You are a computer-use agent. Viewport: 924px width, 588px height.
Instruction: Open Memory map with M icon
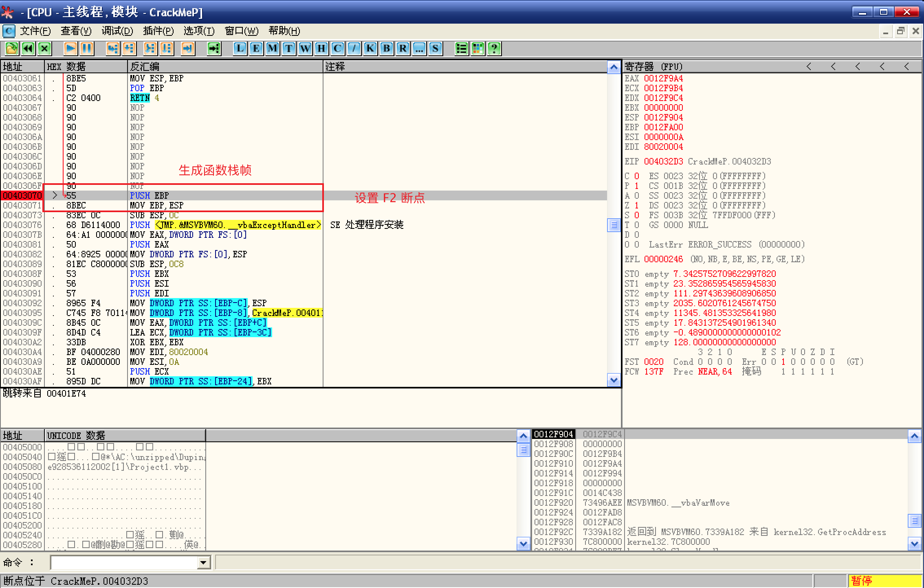[x=273, y=49]
